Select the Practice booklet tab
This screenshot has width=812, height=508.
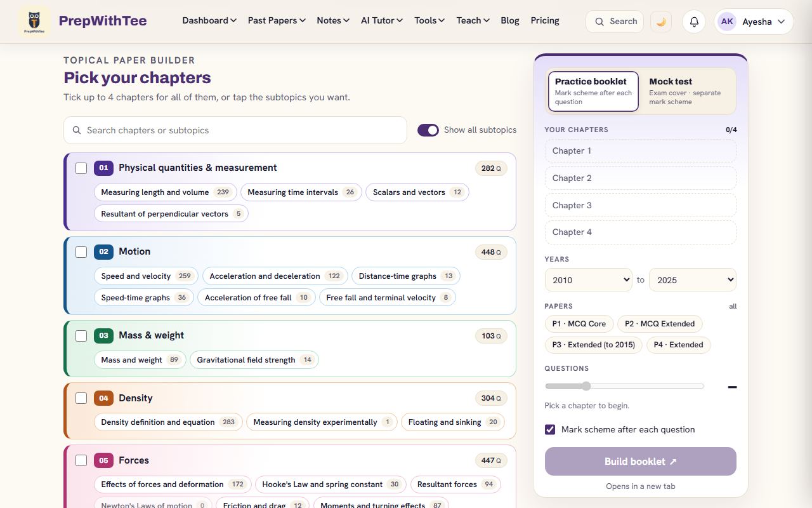coord(593,91)
